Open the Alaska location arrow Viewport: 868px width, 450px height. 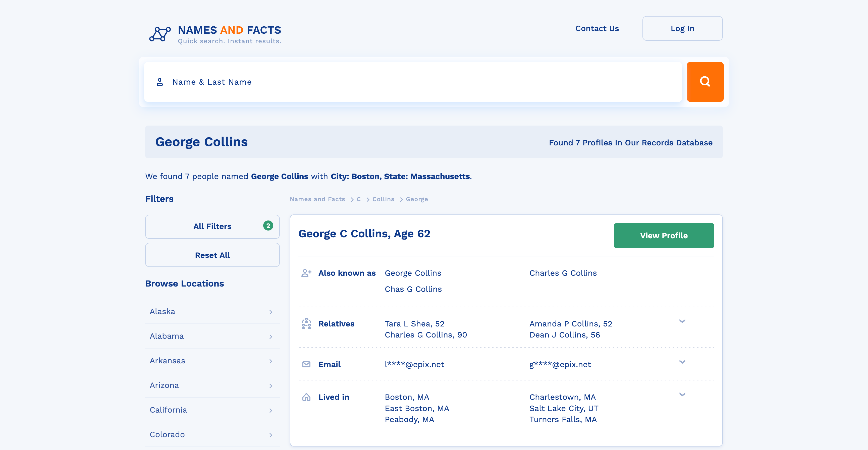(x=271, y=312)
